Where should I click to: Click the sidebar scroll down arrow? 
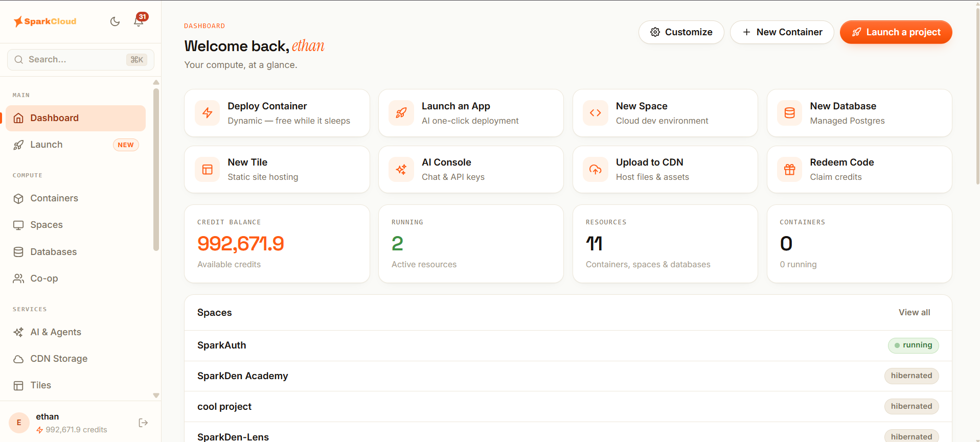point(156,396)
